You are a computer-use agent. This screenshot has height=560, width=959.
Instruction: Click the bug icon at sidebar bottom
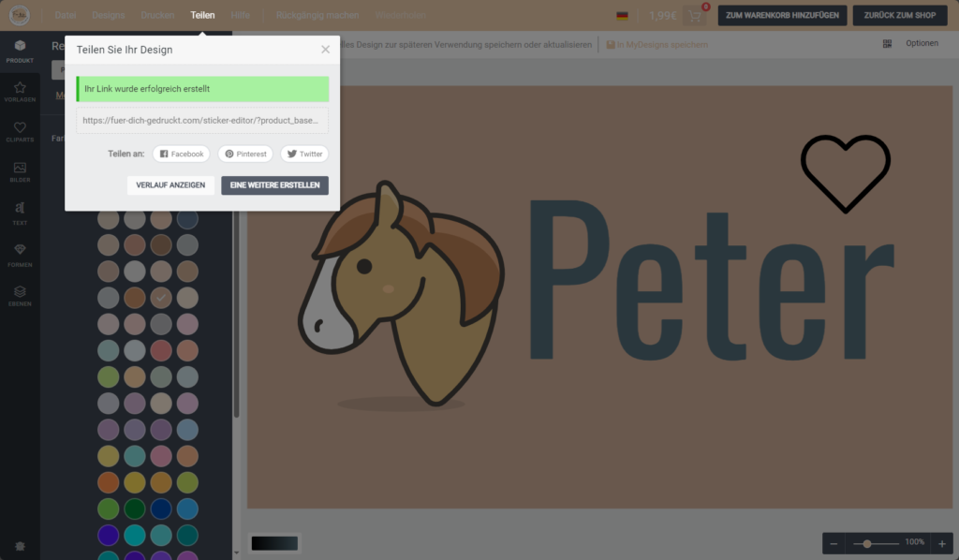20,546
